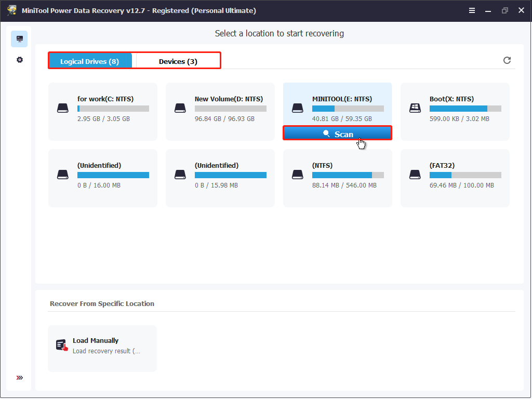Viewport: 532px width, 399px height.
Task: Open the Settings gear in the sidebar
Action: 19,59
